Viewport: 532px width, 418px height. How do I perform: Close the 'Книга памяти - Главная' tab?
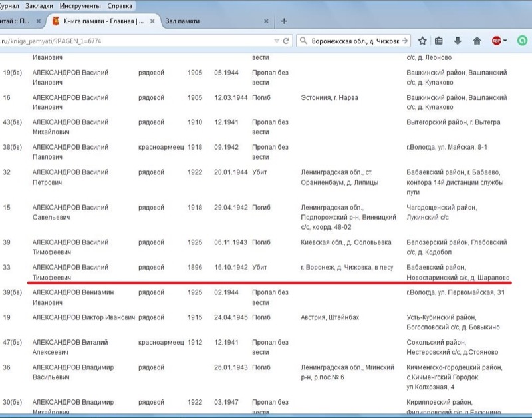[152, 21]
